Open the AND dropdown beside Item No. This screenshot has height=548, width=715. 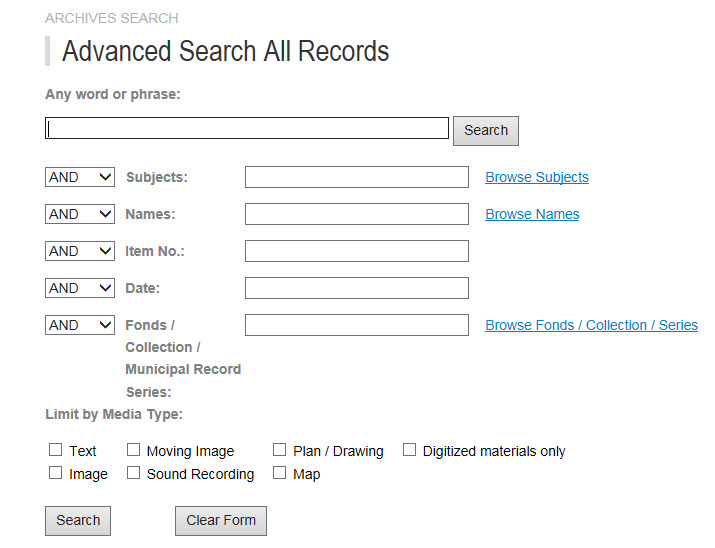pyautogui.click(x=80, y=251)
